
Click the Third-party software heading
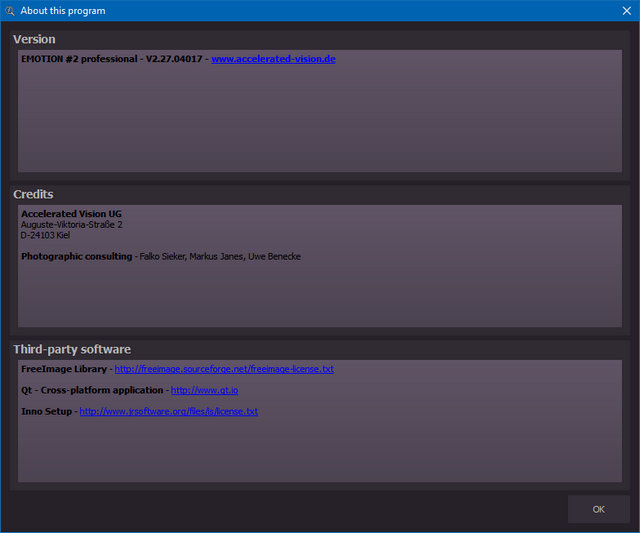[x=72, y=349]
